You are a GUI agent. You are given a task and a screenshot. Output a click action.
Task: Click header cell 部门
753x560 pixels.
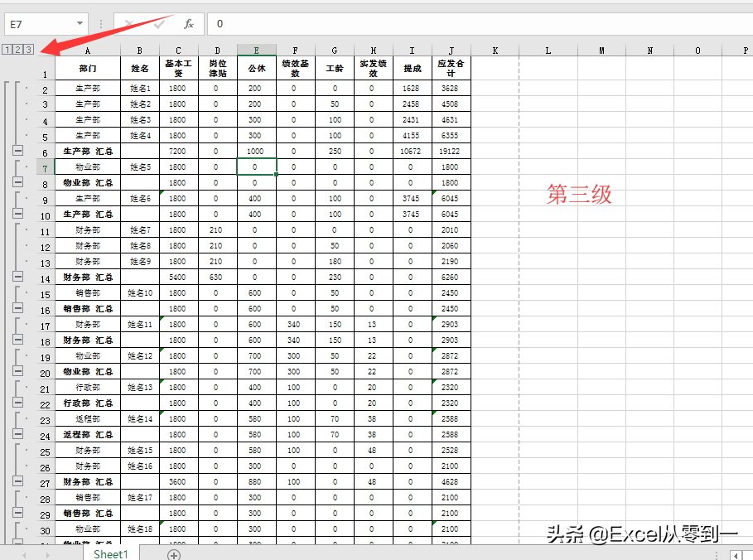pos(88,68)
